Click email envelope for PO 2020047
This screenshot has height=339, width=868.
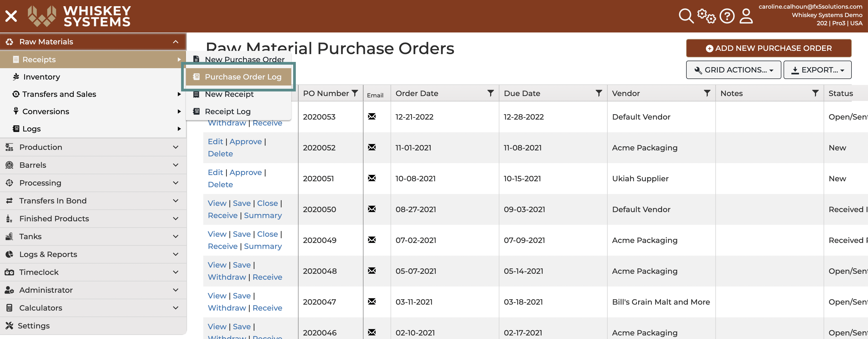click(372, 302)
